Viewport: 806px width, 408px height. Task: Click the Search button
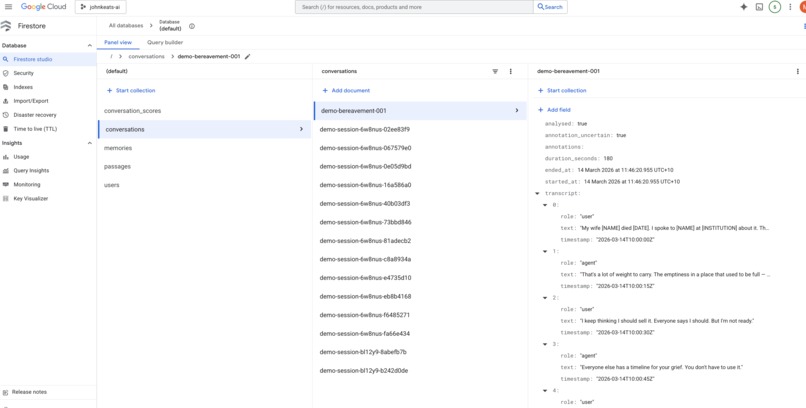(550, 7)
